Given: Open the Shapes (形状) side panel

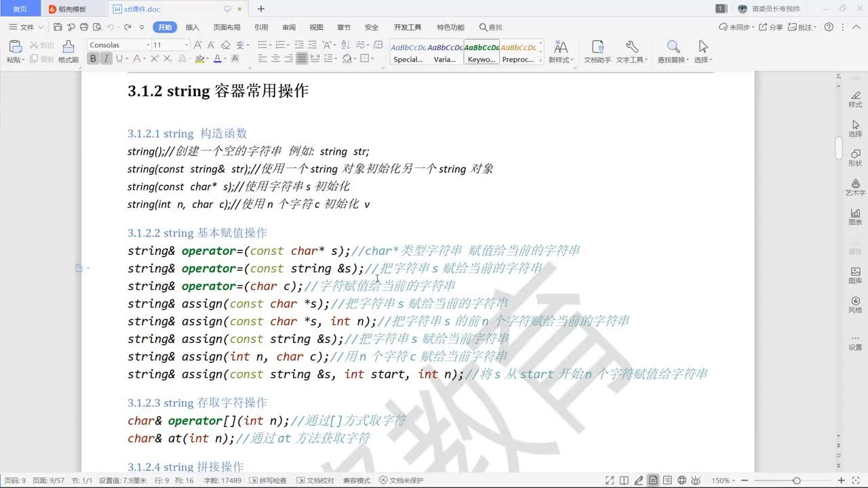Looking at the screenshot, I should pyautogui.click(x=855, y=158).
